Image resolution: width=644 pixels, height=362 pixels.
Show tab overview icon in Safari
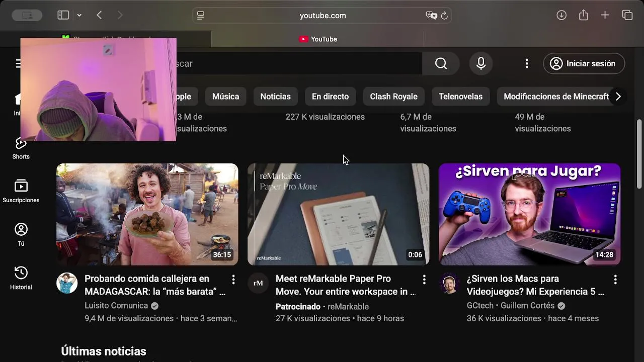pyautogui.click(x=627, y=15)
